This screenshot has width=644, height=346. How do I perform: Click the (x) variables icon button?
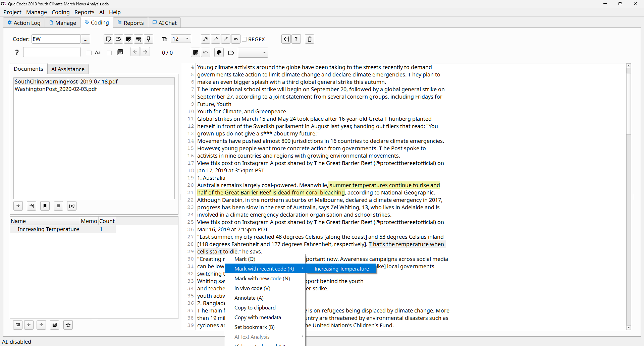72,206
